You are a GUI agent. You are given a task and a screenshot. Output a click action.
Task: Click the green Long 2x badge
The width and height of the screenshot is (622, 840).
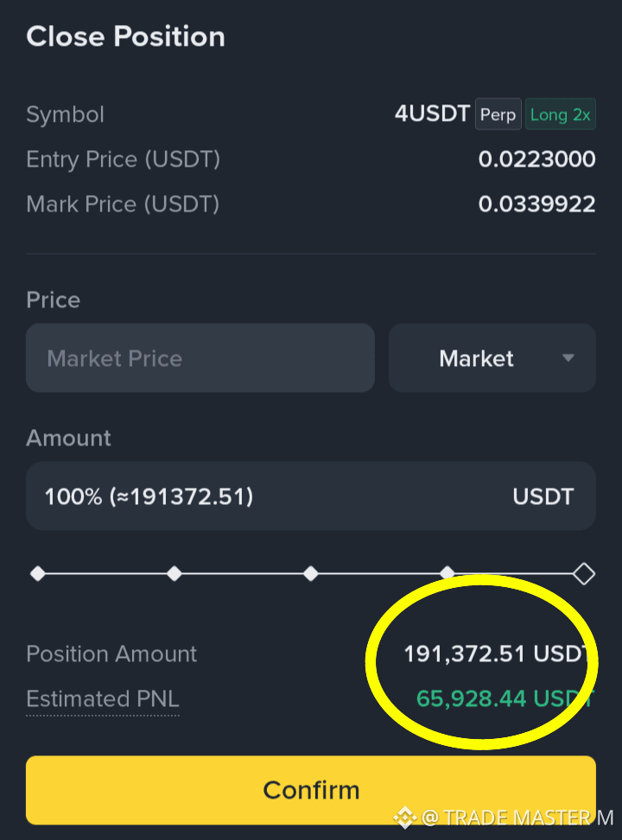pyautogui.click(x=561, y=114)
